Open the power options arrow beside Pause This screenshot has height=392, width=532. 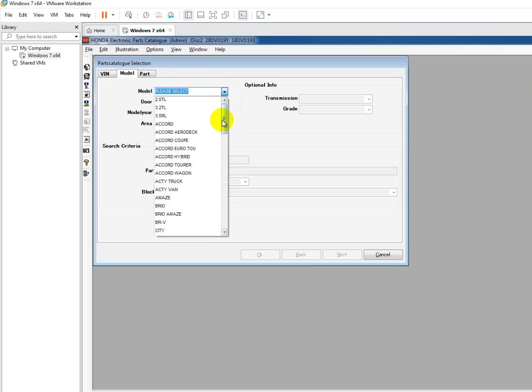(113, 15)
